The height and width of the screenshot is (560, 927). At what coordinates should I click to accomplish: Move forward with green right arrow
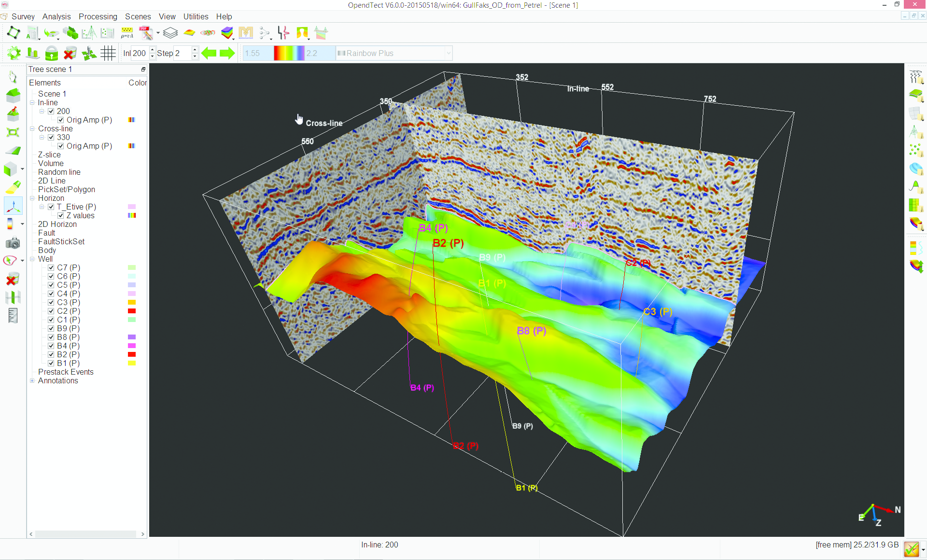click(227, 53)
